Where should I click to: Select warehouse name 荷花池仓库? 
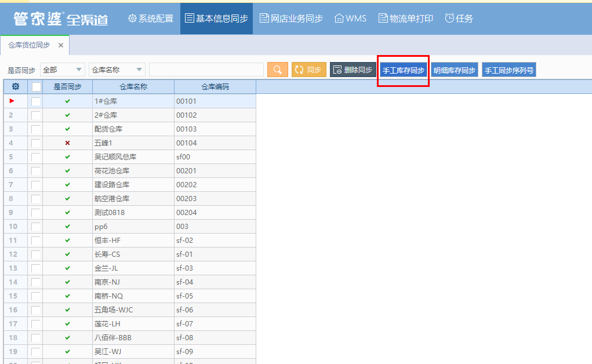coord(112,171)
